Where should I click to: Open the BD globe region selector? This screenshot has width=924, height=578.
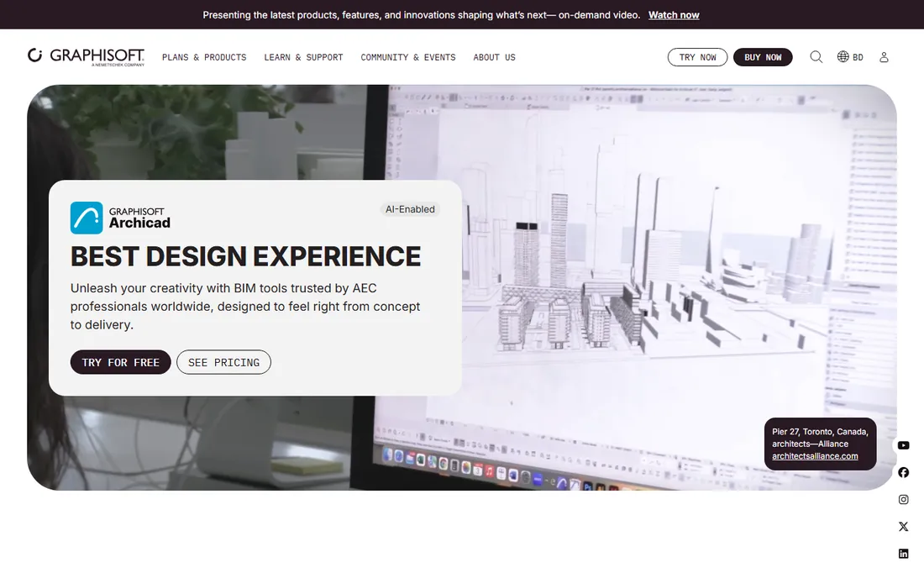(850, 57)
